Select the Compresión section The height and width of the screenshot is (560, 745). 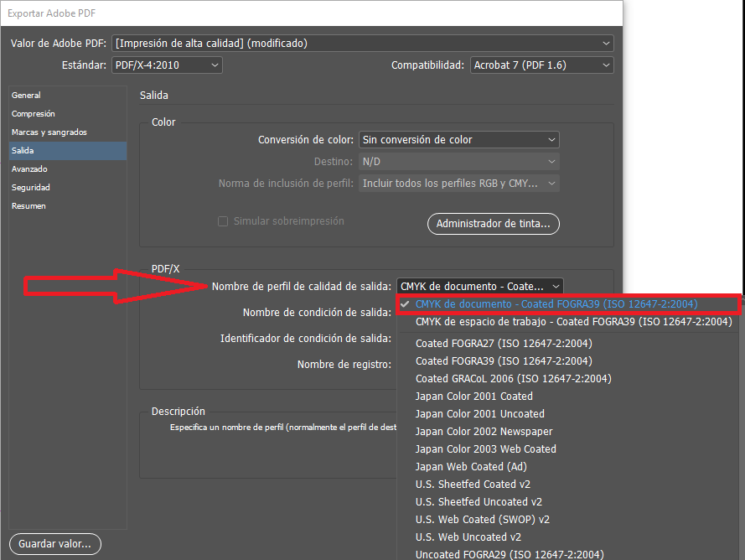coord(68,114)
